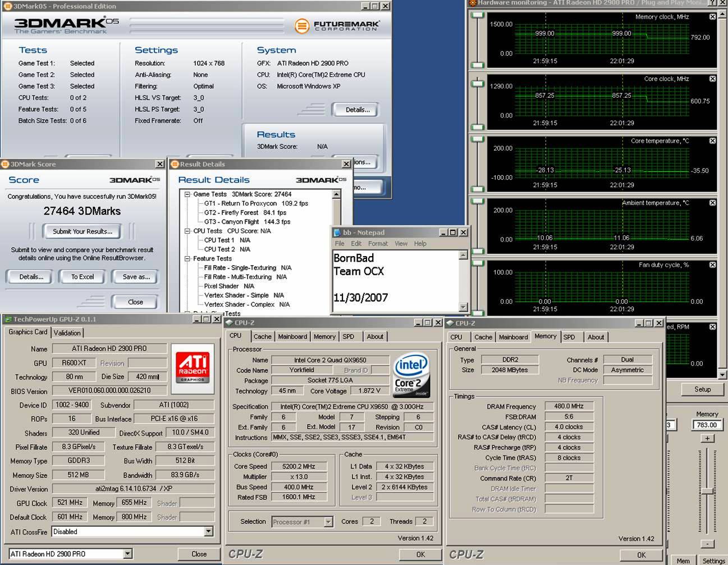
Task: Close the Ambient temperature graph panel
Action: pyautogui.click(x=712, y=203)
